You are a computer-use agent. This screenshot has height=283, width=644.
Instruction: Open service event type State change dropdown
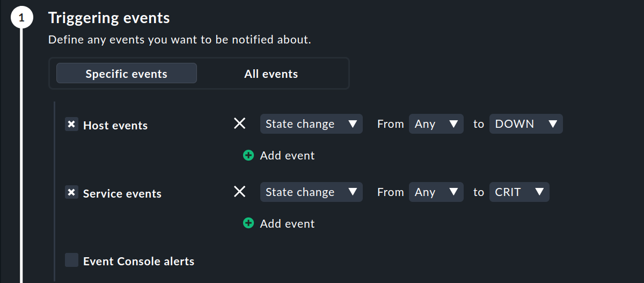pyautogui.click(x=311, y=192)
